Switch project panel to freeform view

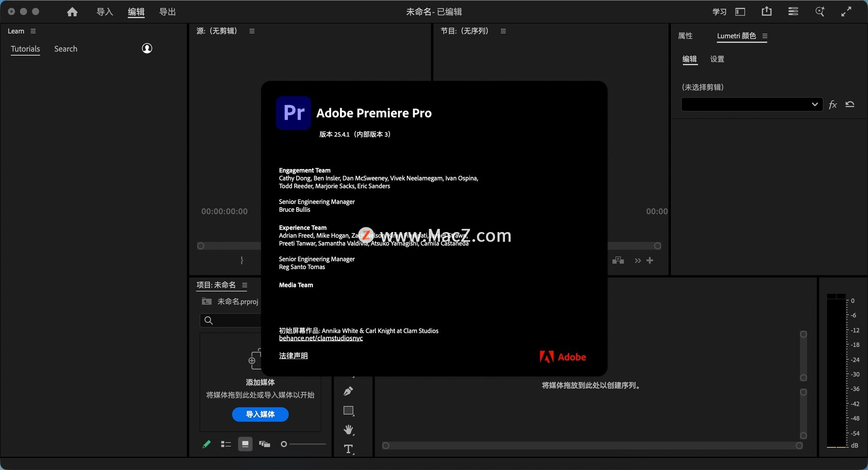[264, 444]
